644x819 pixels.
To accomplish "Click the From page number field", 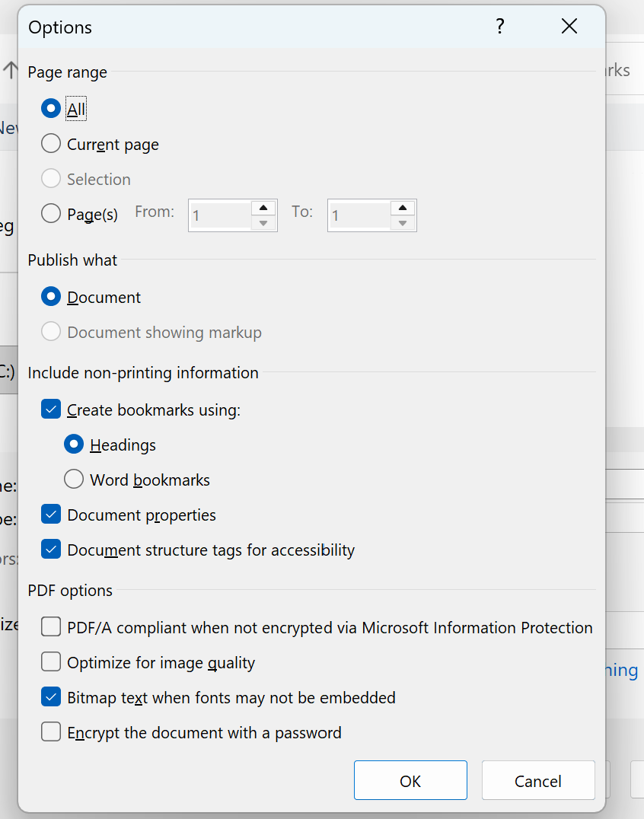I will [x=220, y=215].
